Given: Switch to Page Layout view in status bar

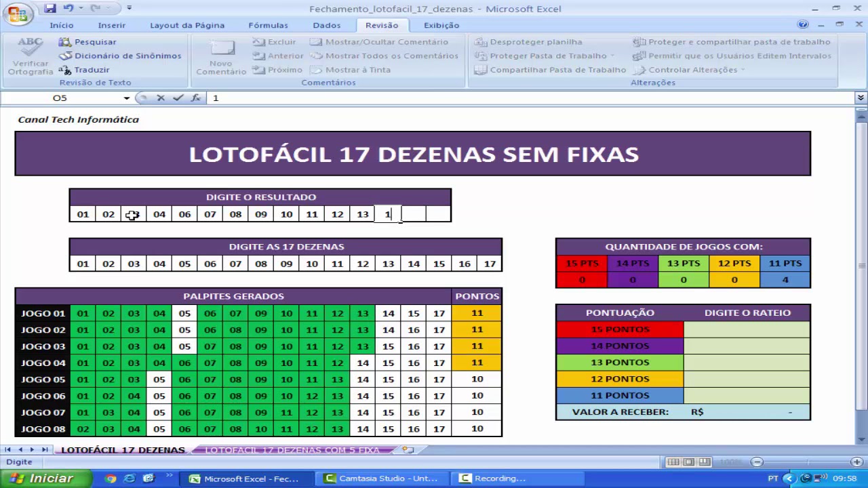Looking at the screenshot, I should pyautogui.click(x=688, y=462).
